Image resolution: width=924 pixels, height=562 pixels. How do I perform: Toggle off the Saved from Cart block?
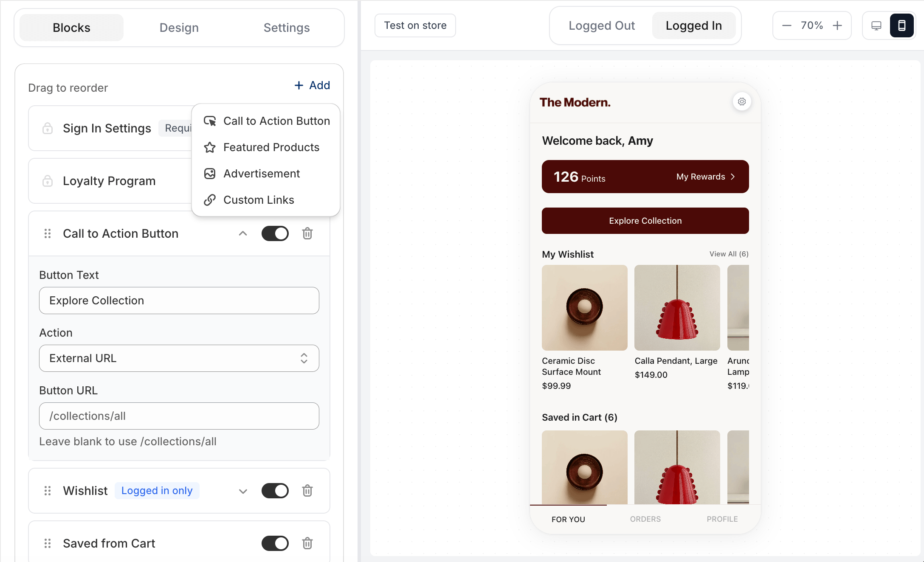point(275,543)
